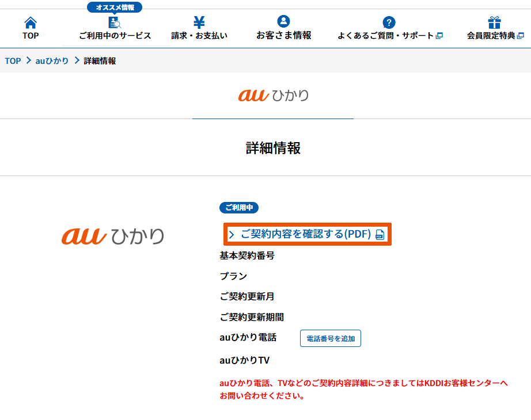531x420 pixels.
Task: Click external link icon next to サポート
Action: pos(439,36)
